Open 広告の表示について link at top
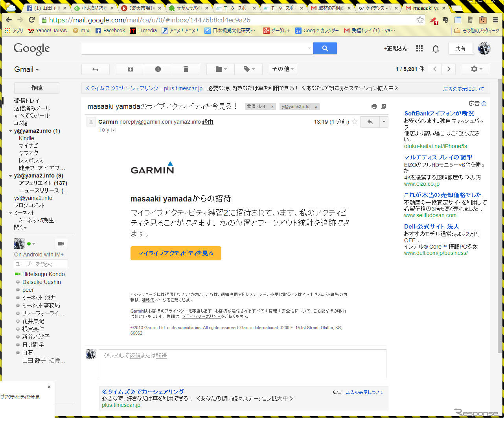This screenshot has height=421, width=504. [x=464, y=89]
